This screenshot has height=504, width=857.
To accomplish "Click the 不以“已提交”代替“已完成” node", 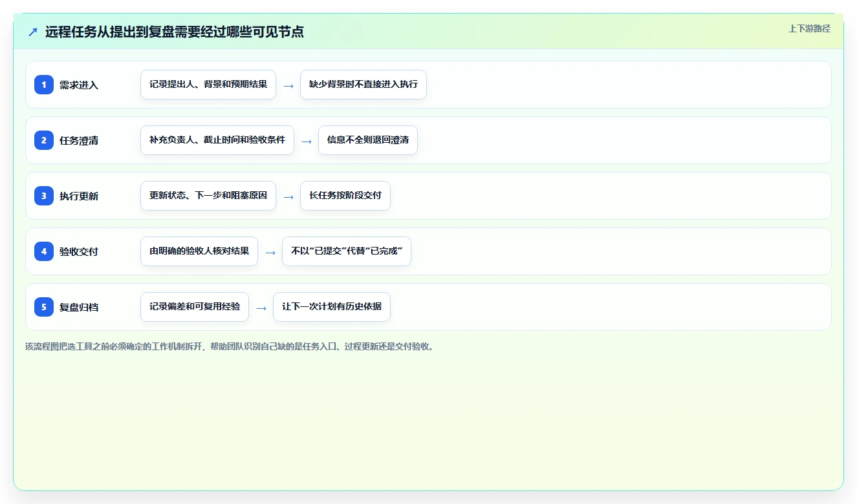I will point(347,251).
